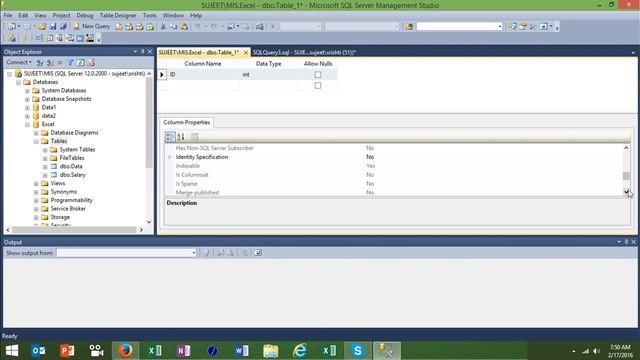The width and height of the screenshot is (640, 360).
Task: Click the Column Properties scrollbar thumb
Action: pos(626,176)
